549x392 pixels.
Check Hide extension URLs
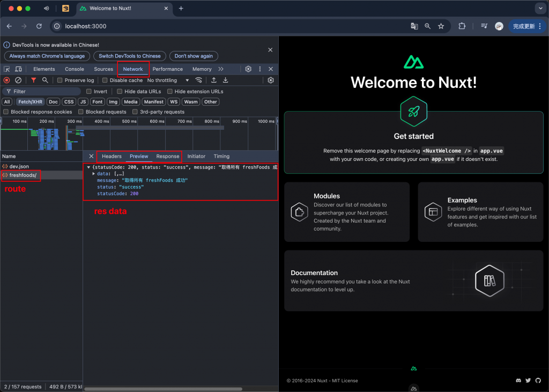coord(170,92)
